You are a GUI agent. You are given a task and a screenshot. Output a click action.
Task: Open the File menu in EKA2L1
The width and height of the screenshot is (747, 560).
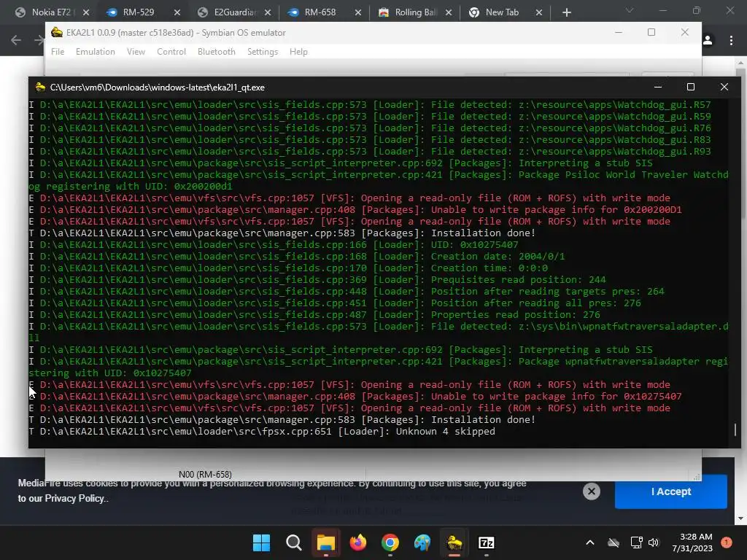[58, 52]
